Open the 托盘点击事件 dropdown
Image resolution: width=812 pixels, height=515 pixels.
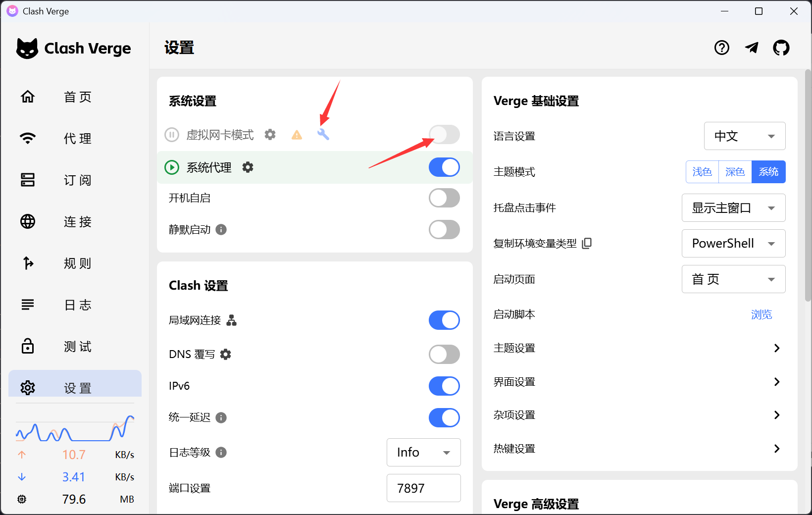click(x=733, y=208)
